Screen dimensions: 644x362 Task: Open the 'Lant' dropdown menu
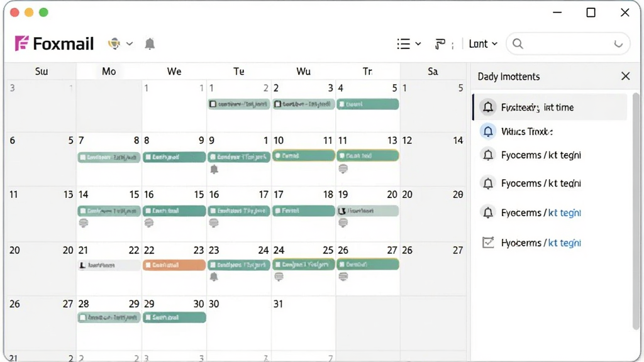click(483, 43)
